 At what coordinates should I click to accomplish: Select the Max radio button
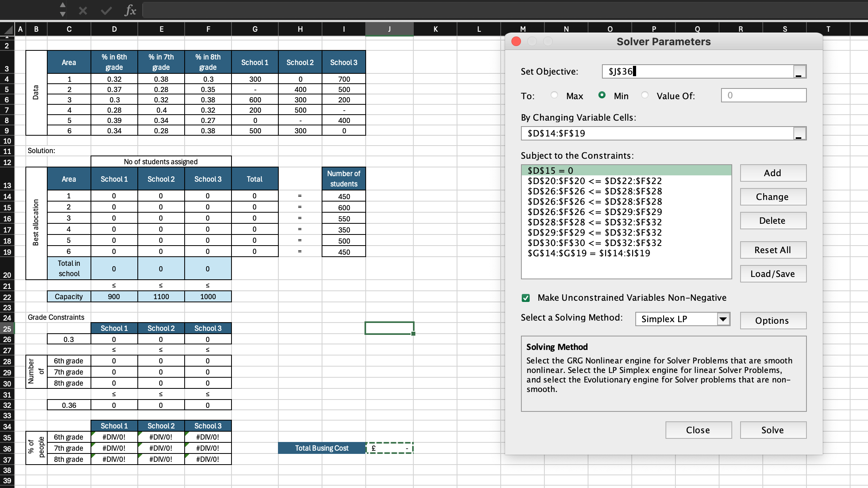point(554,95)
